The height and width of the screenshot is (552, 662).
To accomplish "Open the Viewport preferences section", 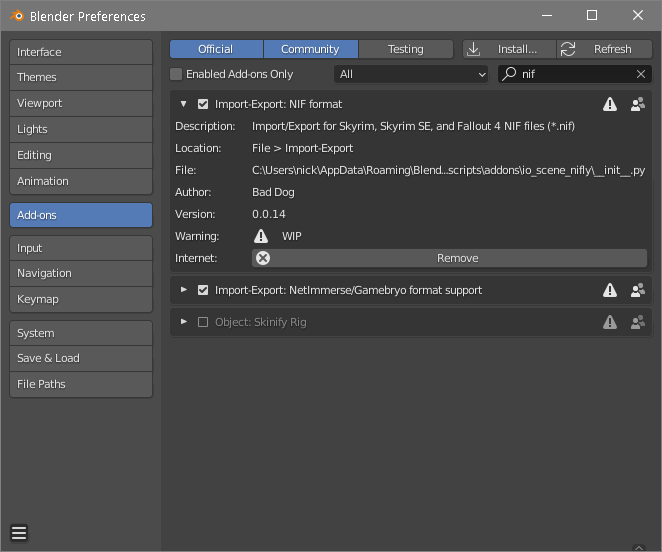I will click(81, 103).
